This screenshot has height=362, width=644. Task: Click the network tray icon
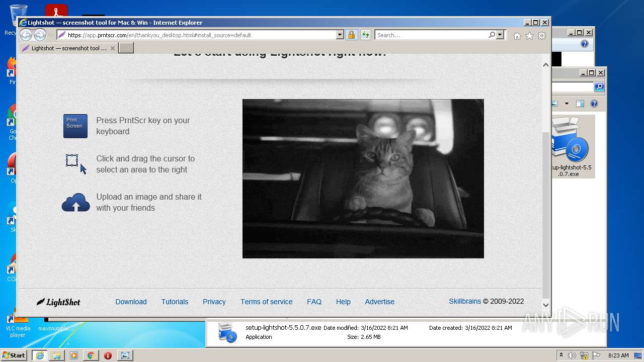coord(584,355)
